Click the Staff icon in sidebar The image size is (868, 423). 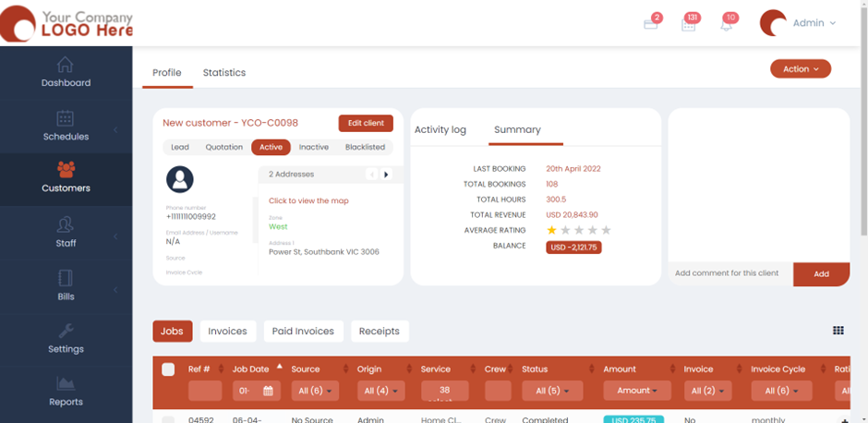click(x=65, y=224)
